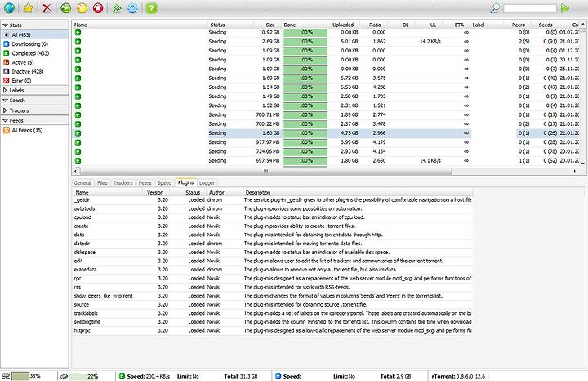Click the Total 31.3 GB upload status
Image resolution: width=588 pixels, height=381 pixels.
(241, 376)
